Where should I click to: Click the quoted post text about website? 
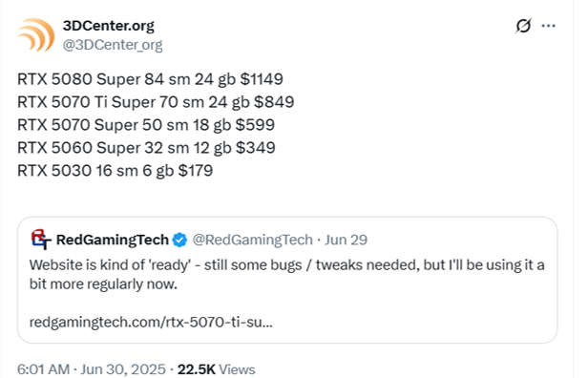(286, 275)
